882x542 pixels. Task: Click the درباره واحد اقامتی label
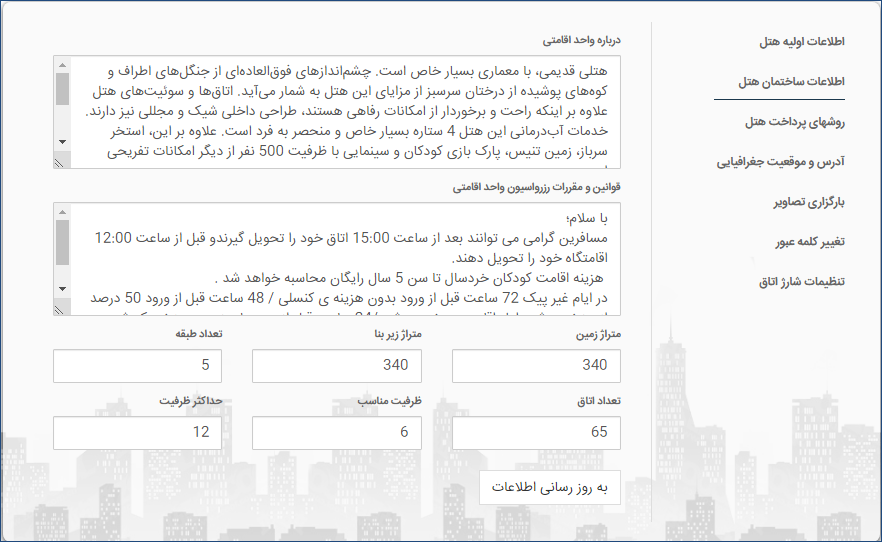(x=582, y=40)
